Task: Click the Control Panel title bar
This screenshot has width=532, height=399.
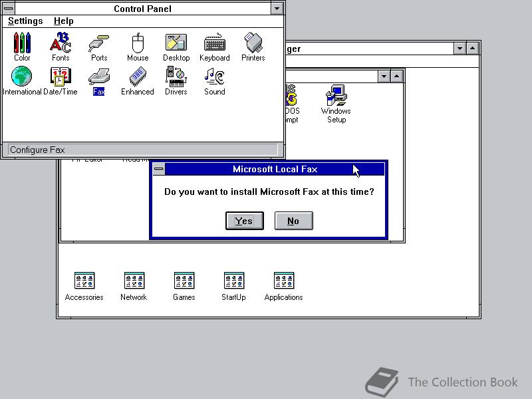Action: pyautogui.click(x=143, y=9)
